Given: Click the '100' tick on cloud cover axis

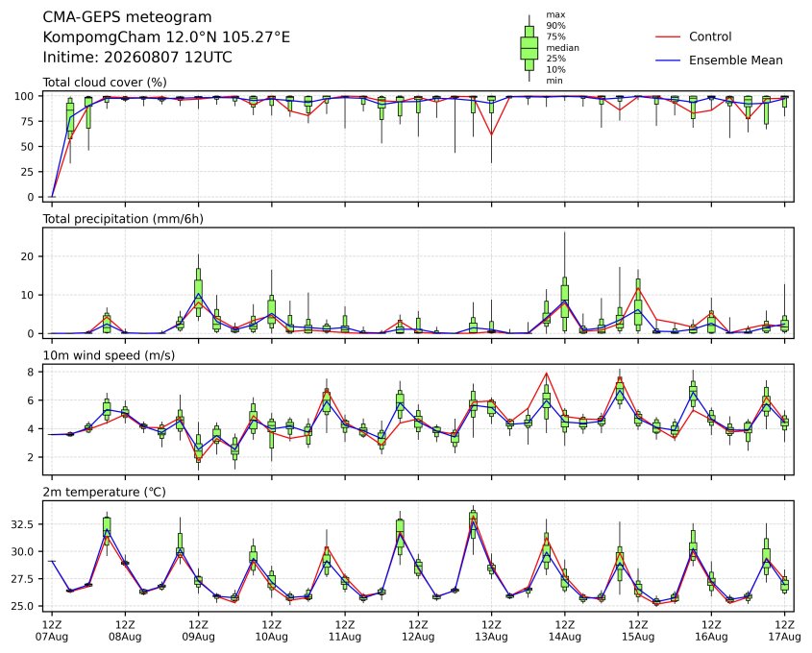Looking at the screenshot, I should (x=24, y=96).
